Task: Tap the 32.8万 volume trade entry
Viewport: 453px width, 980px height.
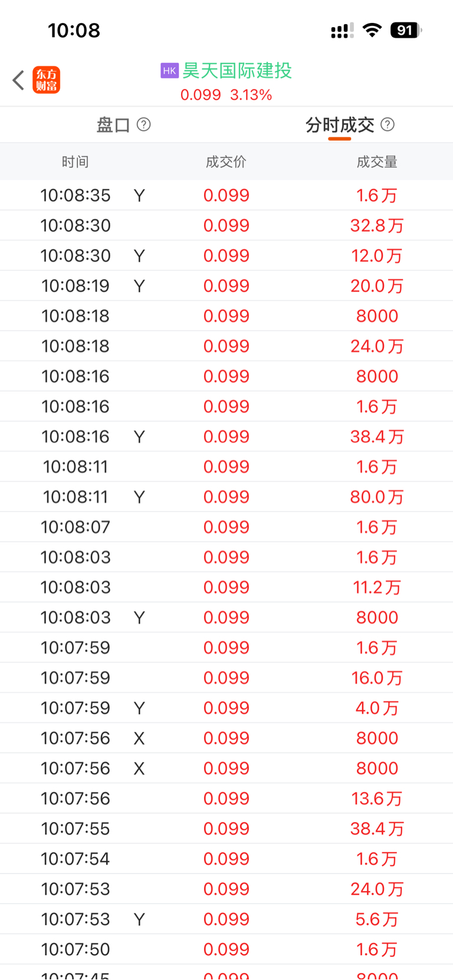Action: click(377, 226)
